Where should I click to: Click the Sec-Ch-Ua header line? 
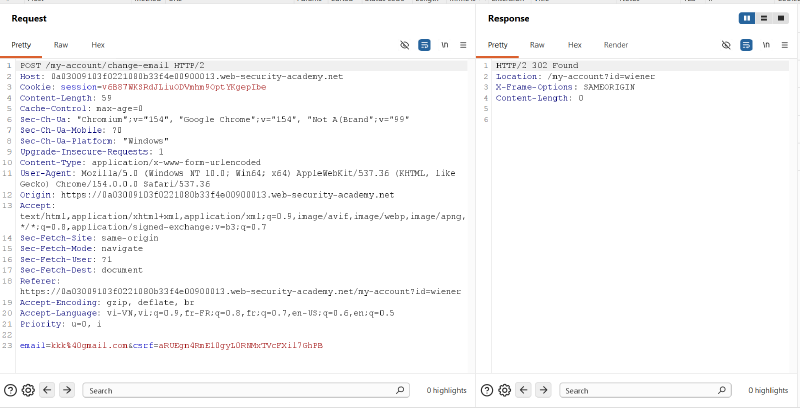pos(215,119)
